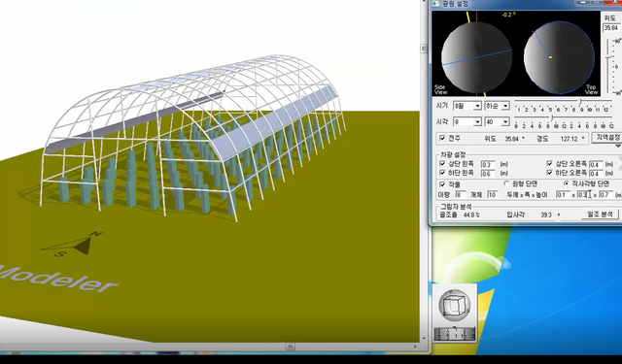Click the horizontal scrollbar of the 3D viewport
Viewport: 622px width, 364px height.
pos(210,347)
